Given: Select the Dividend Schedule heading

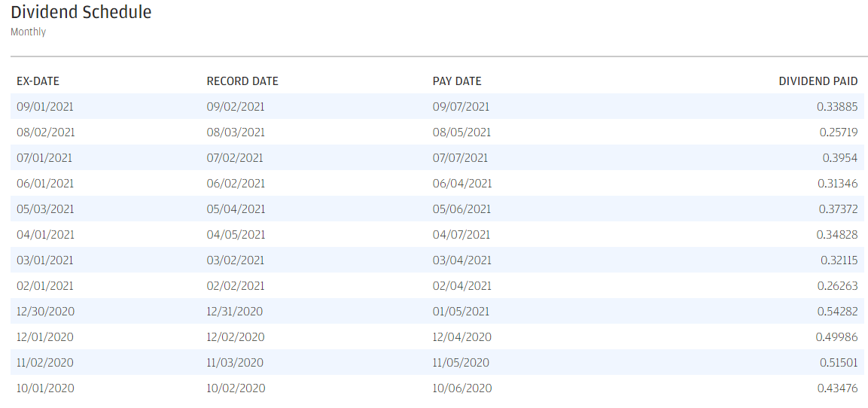Looking at the screenshot, I should click(x=81, y=11).
